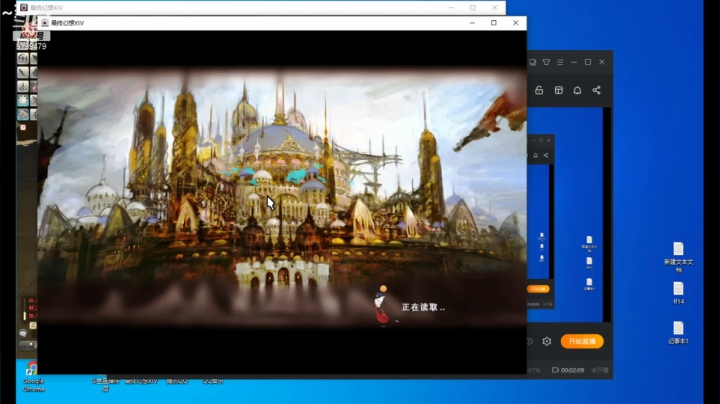The width and height of the screenshot is (720, 404).
Task: Click the nested bell icon in preview
Action: 535,156
